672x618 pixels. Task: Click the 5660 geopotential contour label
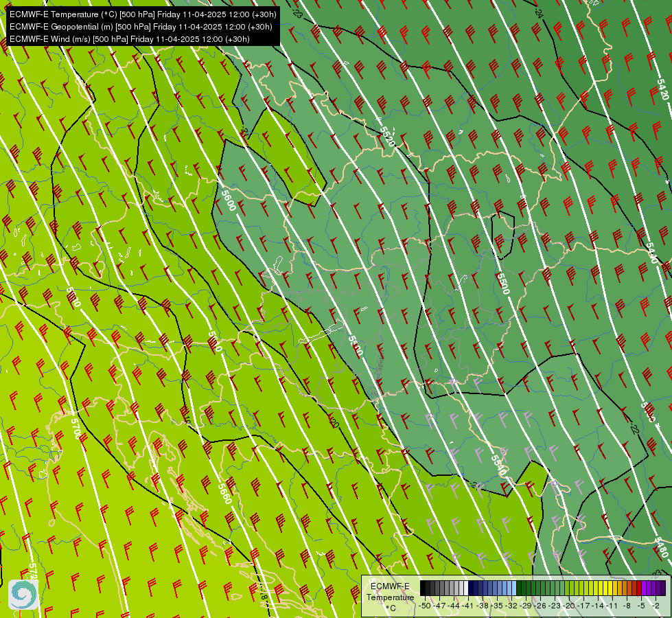[224, 493]
